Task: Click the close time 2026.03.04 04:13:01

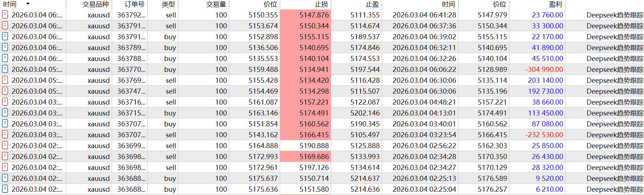Action: point(424,113)
